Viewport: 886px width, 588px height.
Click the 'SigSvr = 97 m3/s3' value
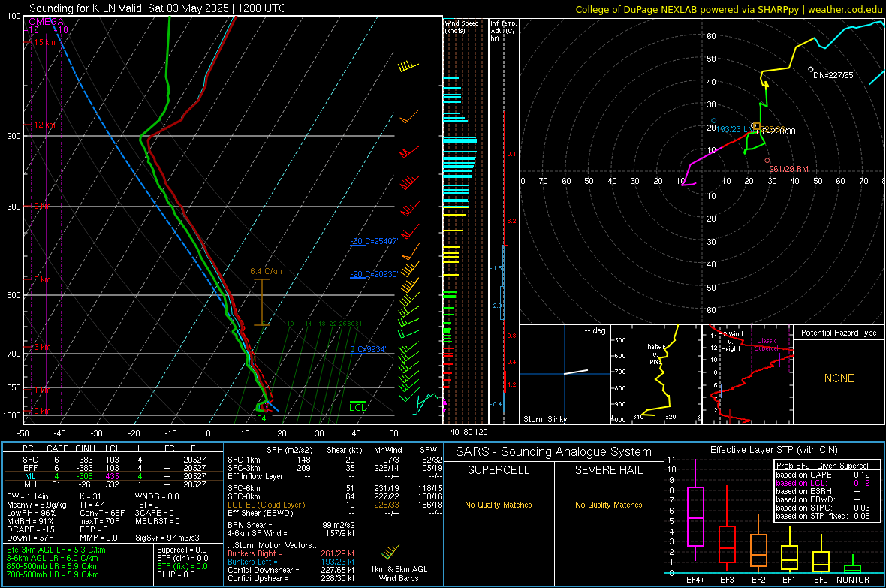tap(167, 538)
